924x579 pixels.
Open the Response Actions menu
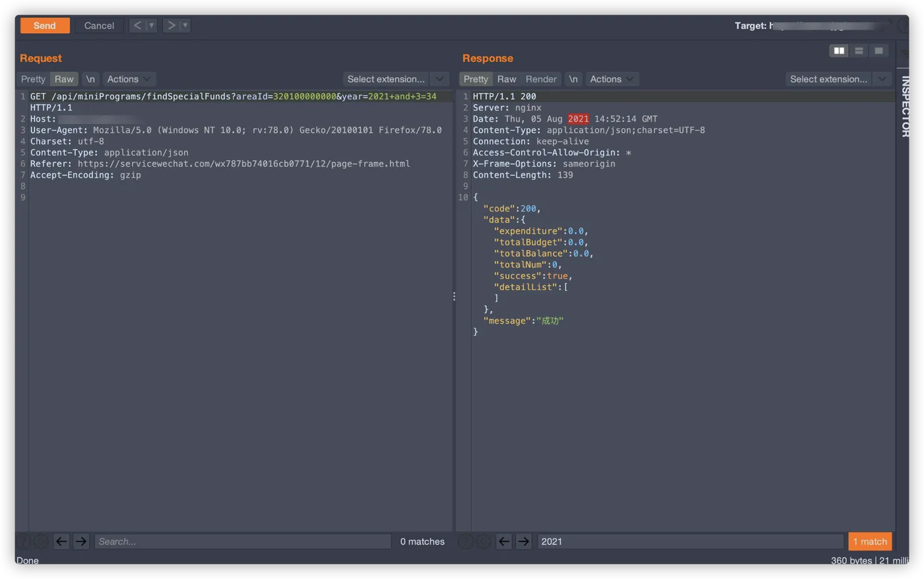tap(612, 79)
